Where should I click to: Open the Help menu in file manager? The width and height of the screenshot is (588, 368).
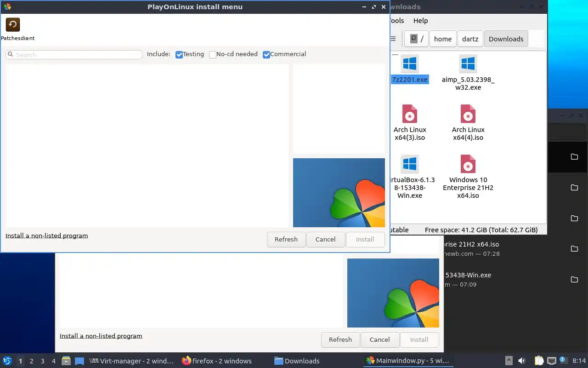tap(420, 21)
